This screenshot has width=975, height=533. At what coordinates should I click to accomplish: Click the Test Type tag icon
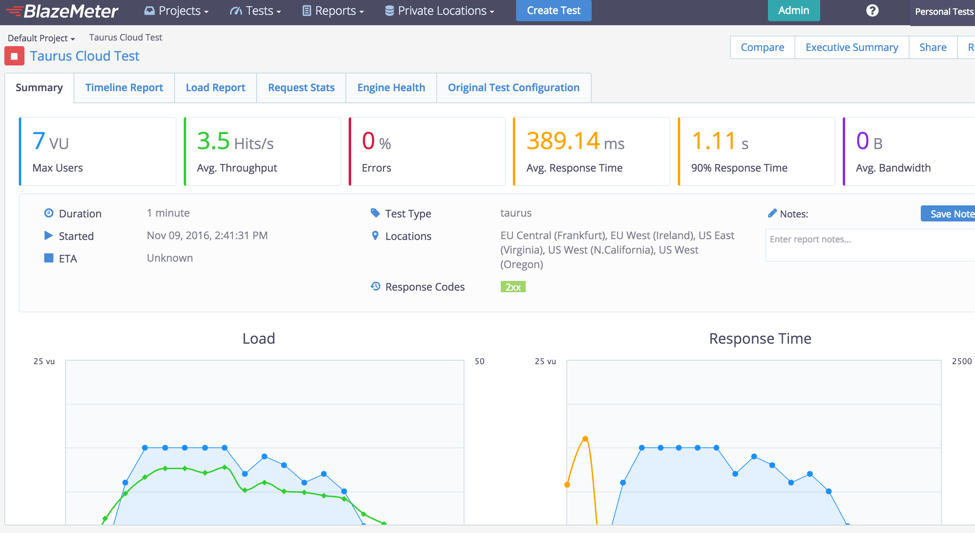coord(375,213)
